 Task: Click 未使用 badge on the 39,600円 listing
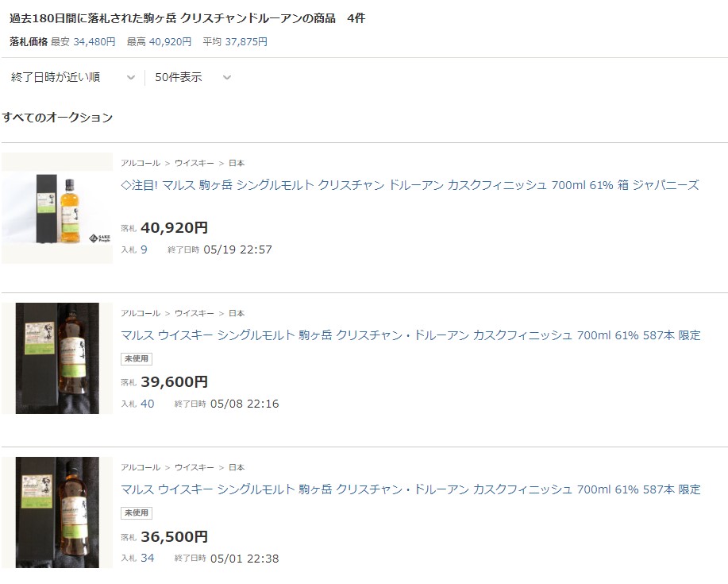[x=137, y=358]
